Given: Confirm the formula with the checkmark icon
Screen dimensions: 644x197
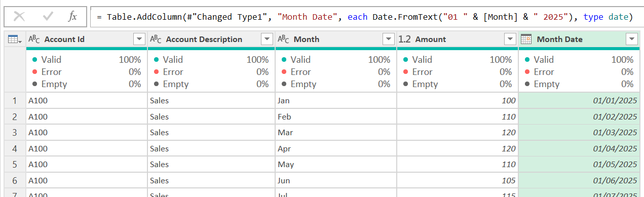Looking at the screenshot, I should click(x=48, y=16).
